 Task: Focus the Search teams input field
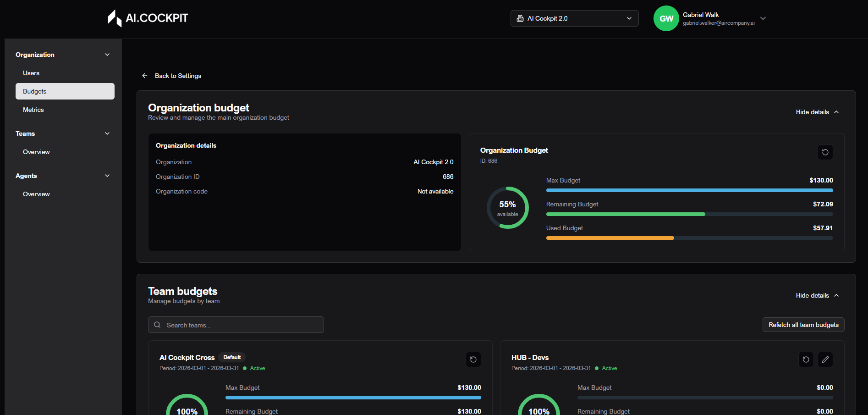243,325
